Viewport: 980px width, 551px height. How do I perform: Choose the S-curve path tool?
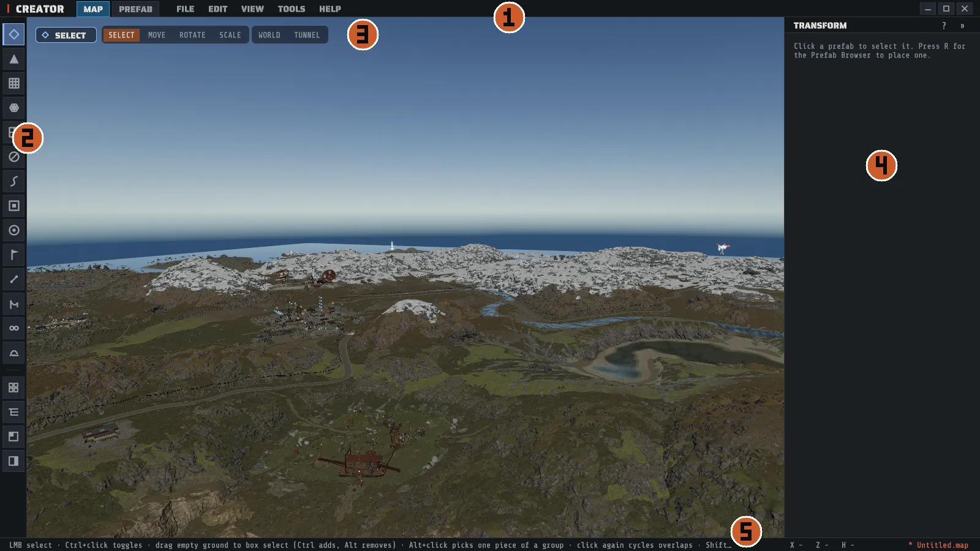click(x=13, y=181)
